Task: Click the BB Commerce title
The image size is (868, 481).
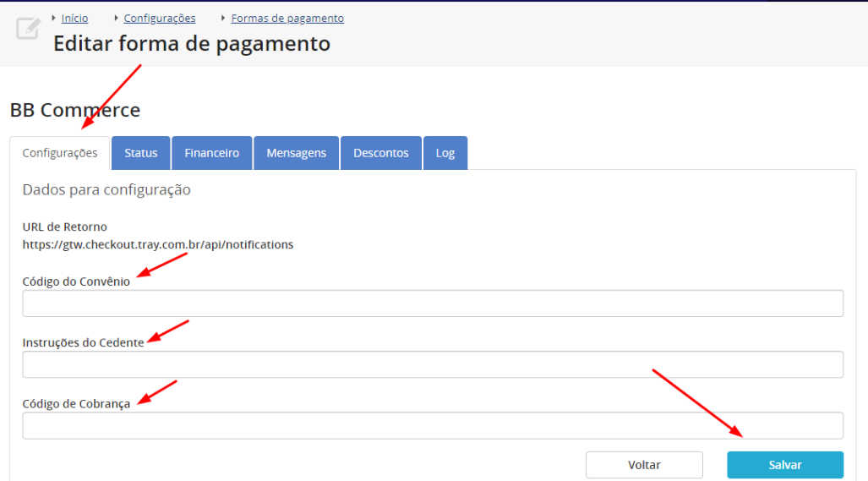Action: pos(75,110)
